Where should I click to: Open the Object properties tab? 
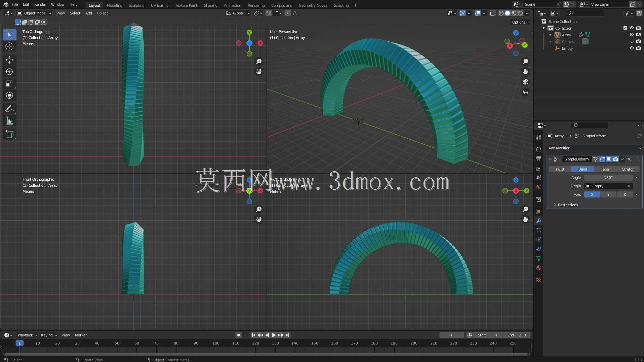pos(539,211)
